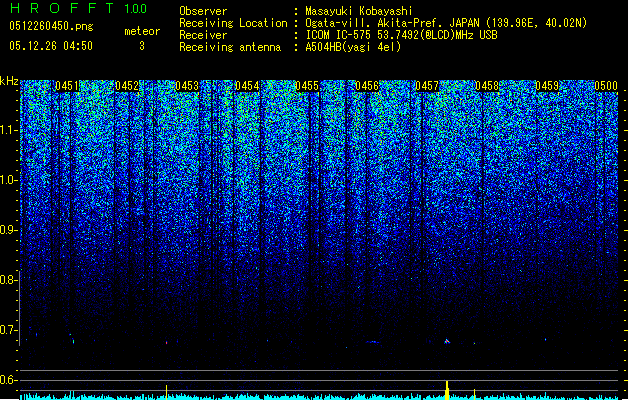
Task: Click the 0457 time marker
Action: pyautogui.click(x=427, y=86)
